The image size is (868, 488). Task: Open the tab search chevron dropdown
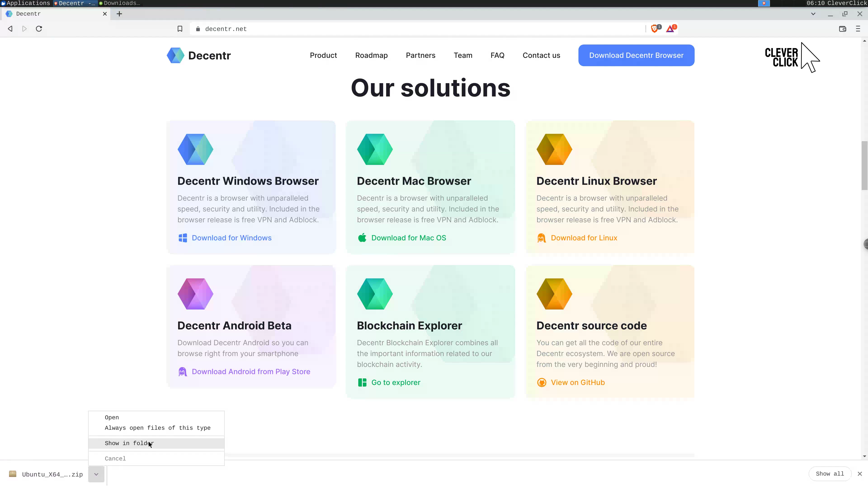pos(813,14)
